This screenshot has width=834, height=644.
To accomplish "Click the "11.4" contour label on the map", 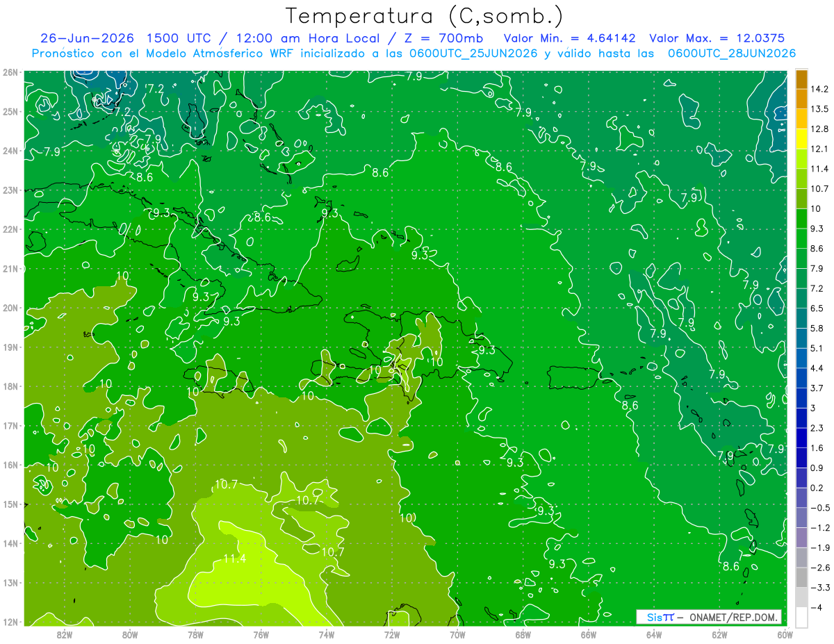I will click(x=234, y=558).
